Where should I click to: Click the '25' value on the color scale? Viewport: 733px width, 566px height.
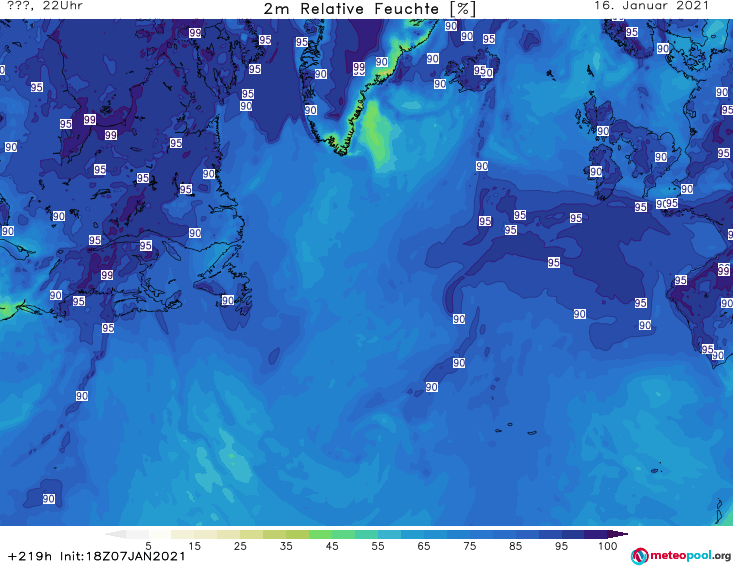tap(240, 546)
